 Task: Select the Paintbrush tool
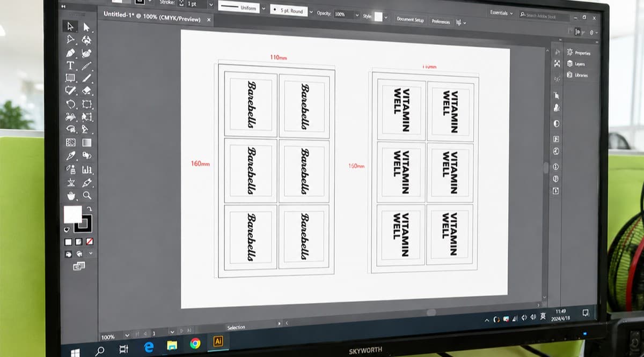(x=87, y=78)
